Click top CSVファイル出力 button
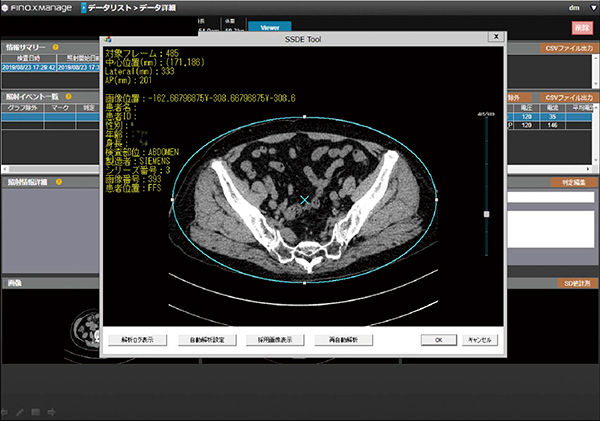This screenshot has width=600, height=421. pyautogui.click(x=568, y=48)
